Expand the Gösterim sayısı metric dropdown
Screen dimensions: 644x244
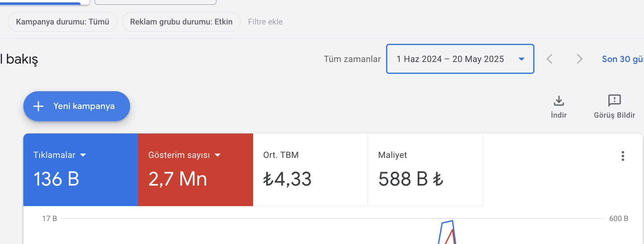(x=218, y=155)
